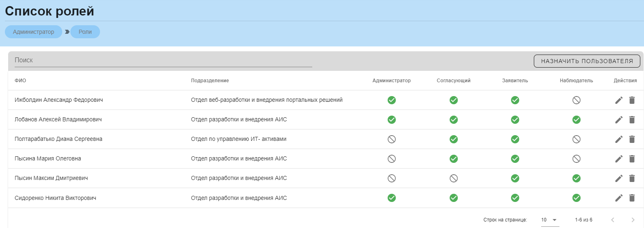Toggle Согласующий status for Пысин Максим Дмитриевич

click(454, 178)
